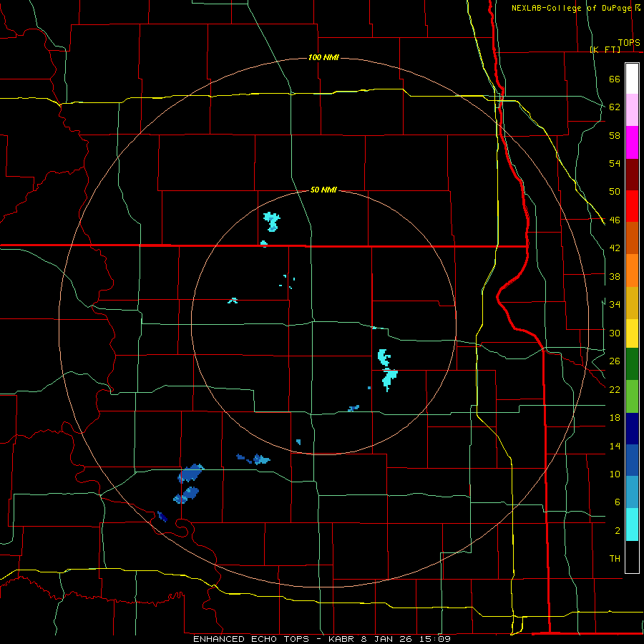This screenshot has width=644, height=644.
Task: Click the 6 legend value
Action: (617, 502)
